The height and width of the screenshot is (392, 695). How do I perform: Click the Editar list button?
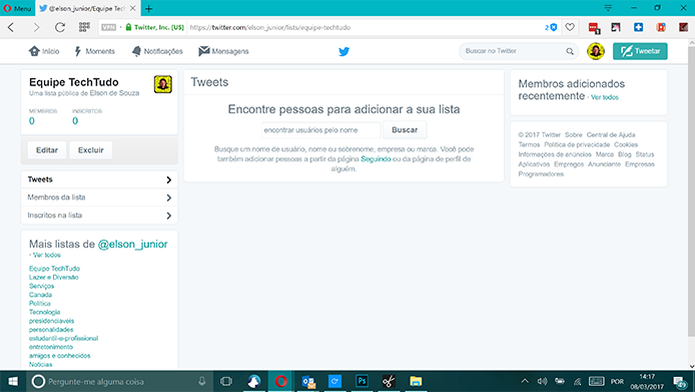[47, 150]
